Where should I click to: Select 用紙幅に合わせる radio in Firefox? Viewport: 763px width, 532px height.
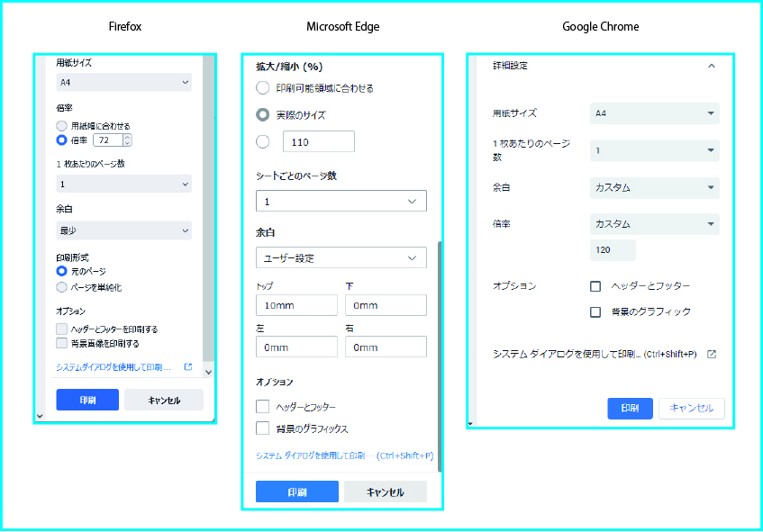click(x=61, y=126)
